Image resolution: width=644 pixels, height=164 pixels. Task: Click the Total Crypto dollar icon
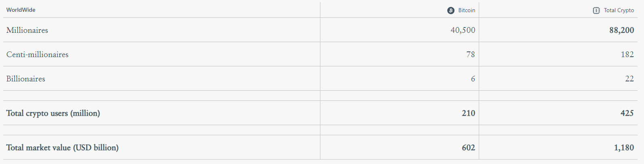click(x=596, y=11)
